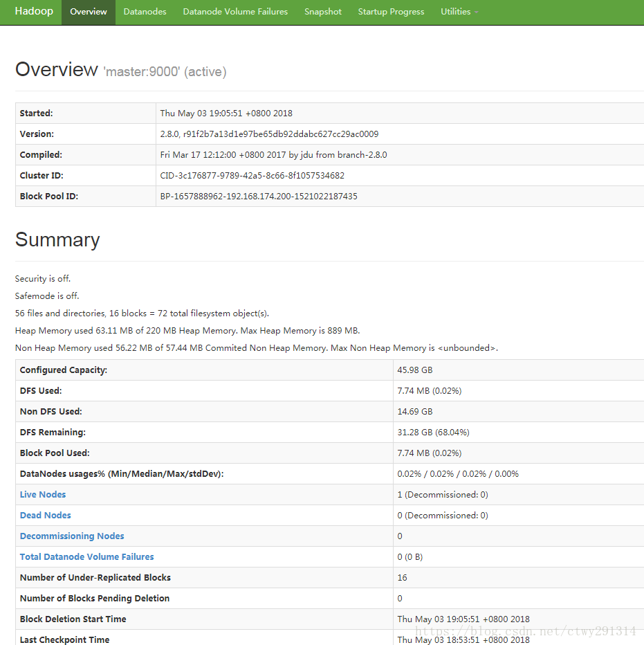
Task: Open the Decommissioning Nodes link
Action: [72, 536]
